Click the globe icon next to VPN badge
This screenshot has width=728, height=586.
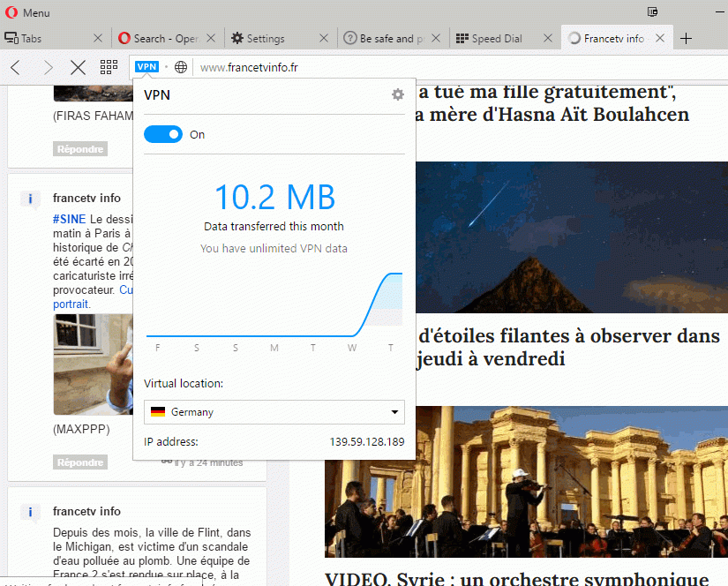180,66
